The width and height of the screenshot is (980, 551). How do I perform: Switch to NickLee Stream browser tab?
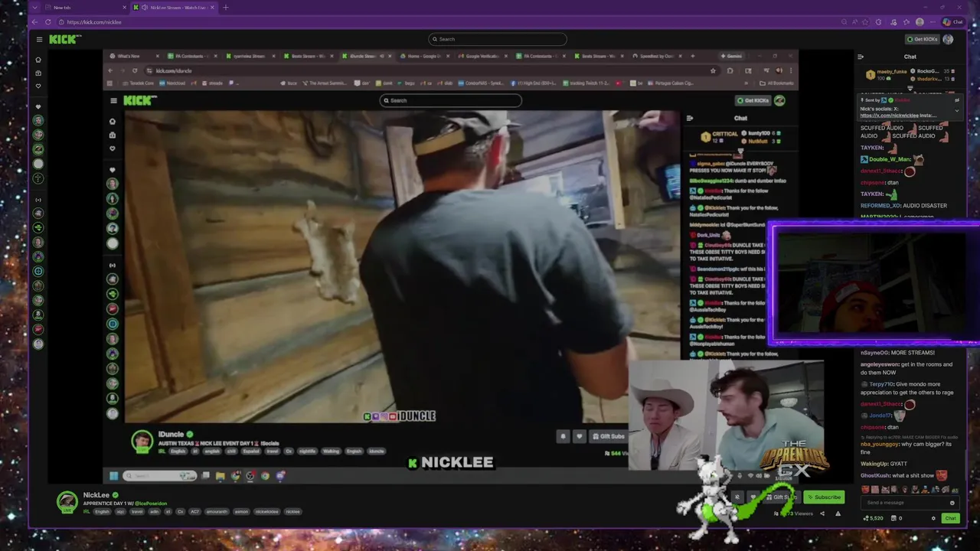(173, 8)
